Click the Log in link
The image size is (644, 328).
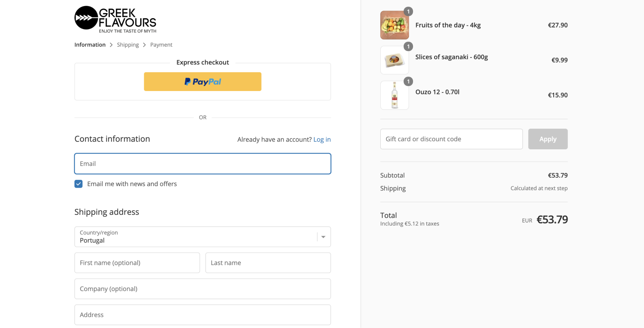click(322, 140)
